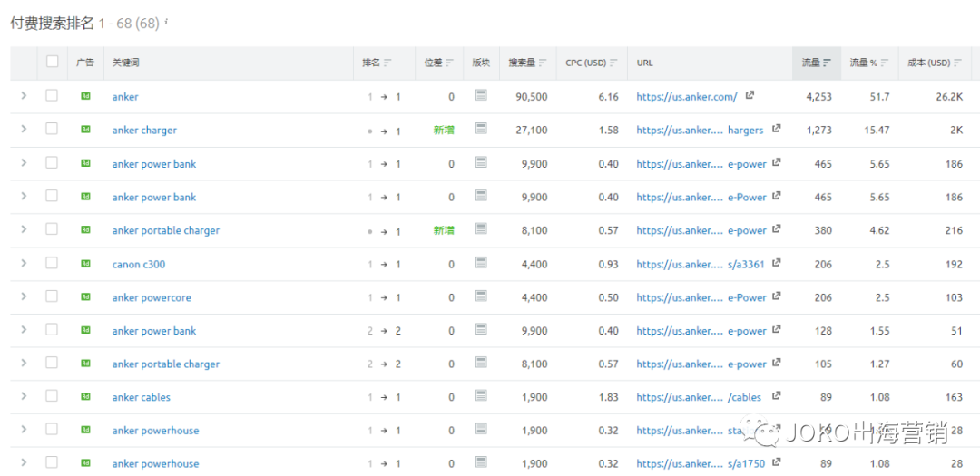Sort by the 成本 (USD) sort icon
The image size is (980, 476).
coord(958,63)
